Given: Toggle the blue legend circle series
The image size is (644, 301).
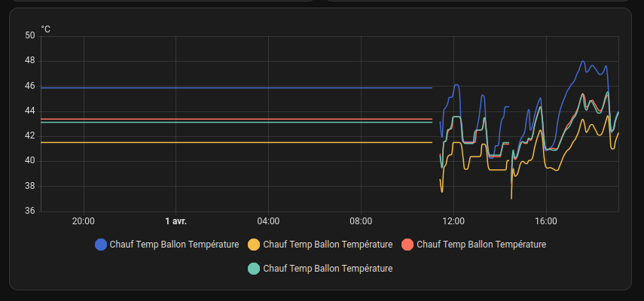Looking at the screenshot, I should point(101,245).
